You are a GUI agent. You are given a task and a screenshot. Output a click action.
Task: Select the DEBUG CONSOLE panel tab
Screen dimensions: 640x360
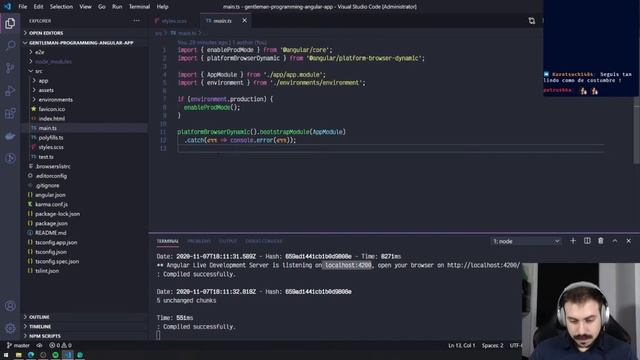tap(264, 241)
